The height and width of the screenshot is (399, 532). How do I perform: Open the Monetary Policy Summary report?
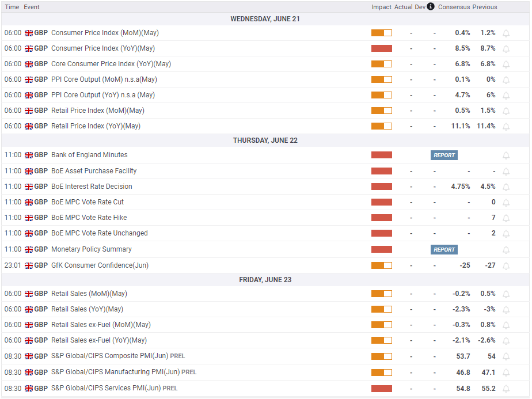pos(444,250)
